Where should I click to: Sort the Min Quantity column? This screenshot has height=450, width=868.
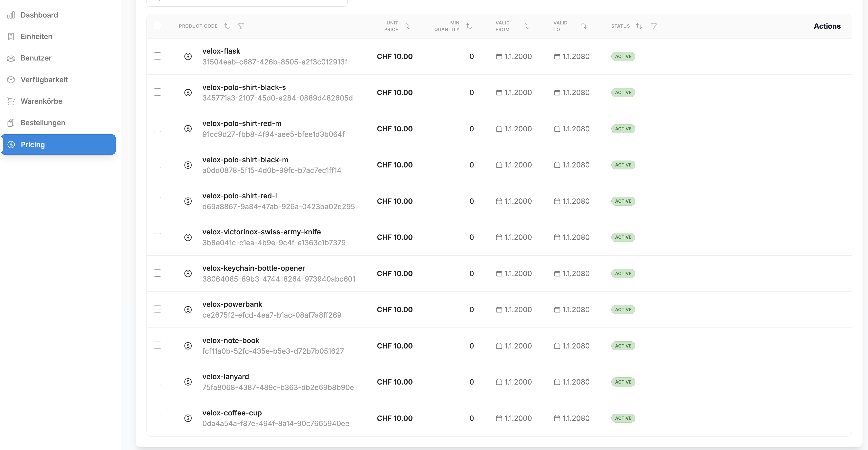point(468,26)
